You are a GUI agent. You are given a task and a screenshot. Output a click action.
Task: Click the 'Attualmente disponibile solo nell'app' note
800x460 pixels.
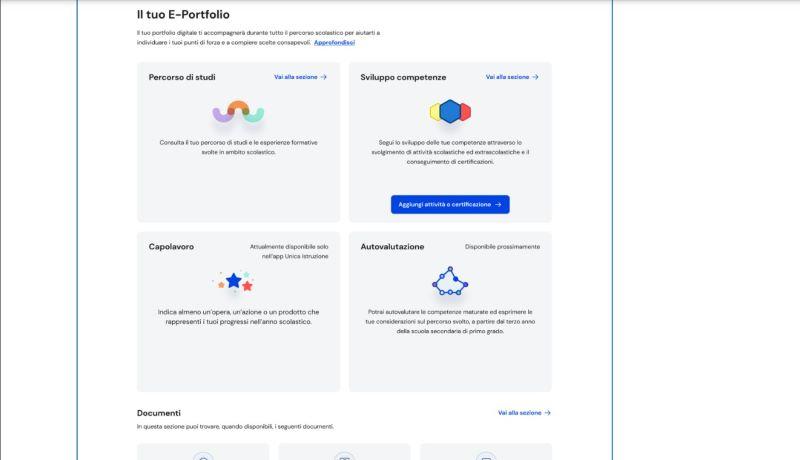point(289,251)
